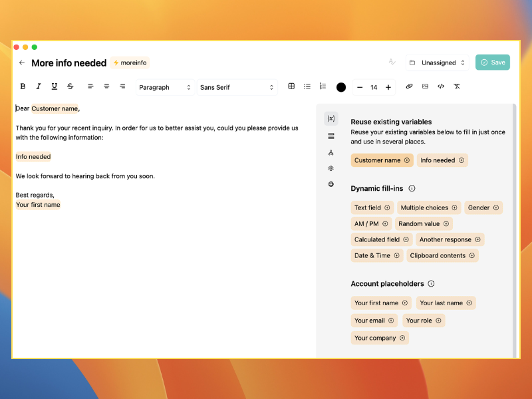Select the Customer name chip in the editor

(x=55, y=108)
